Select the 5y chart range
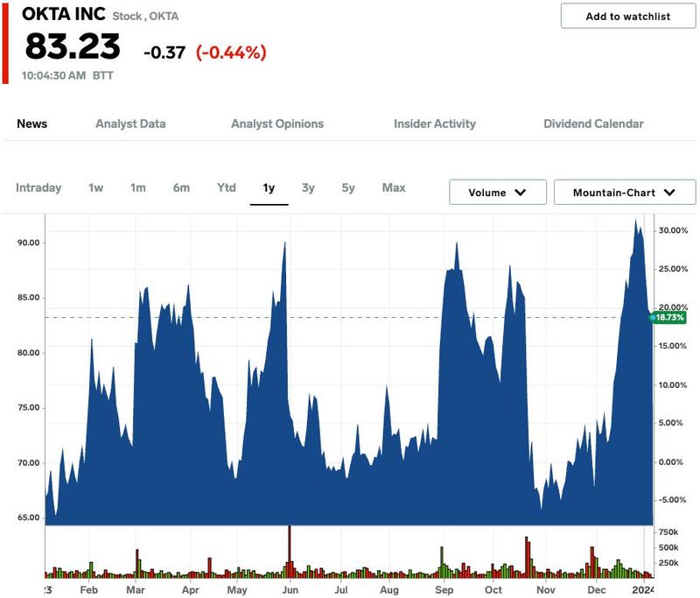The image size is (700, 598). [x=348, y=188]
